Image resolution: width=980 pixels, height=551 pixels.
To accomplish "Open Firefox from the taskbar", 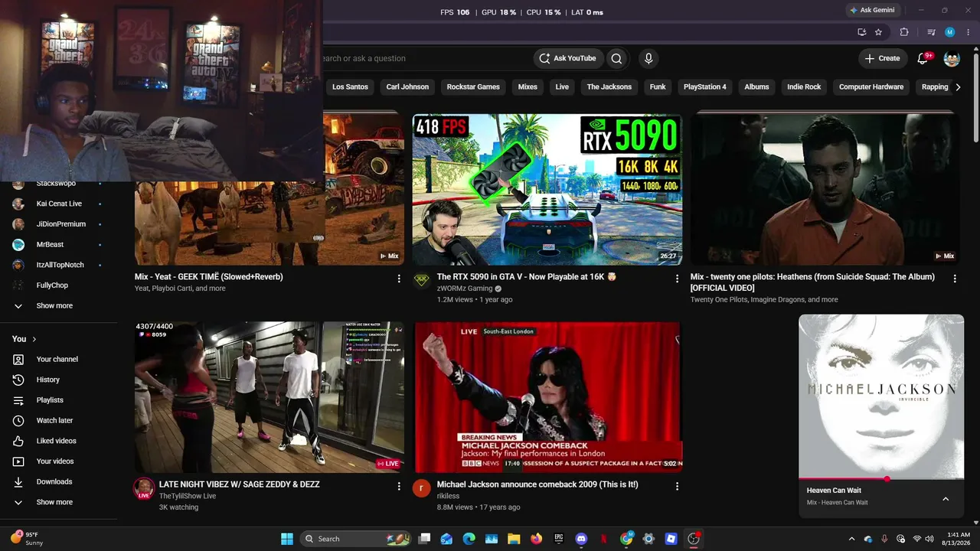I will (x=536, y=539).
